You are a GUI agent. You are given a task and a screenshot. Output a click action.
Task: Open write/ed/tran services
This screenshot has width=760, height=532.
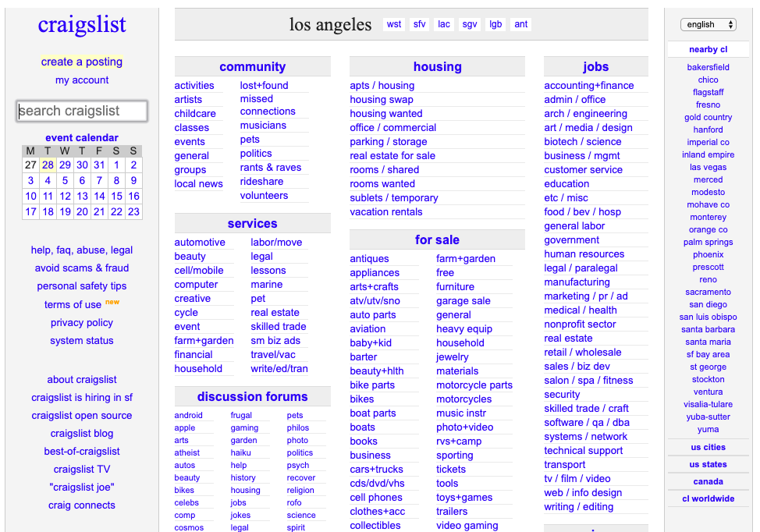click(x=279, y=369)
